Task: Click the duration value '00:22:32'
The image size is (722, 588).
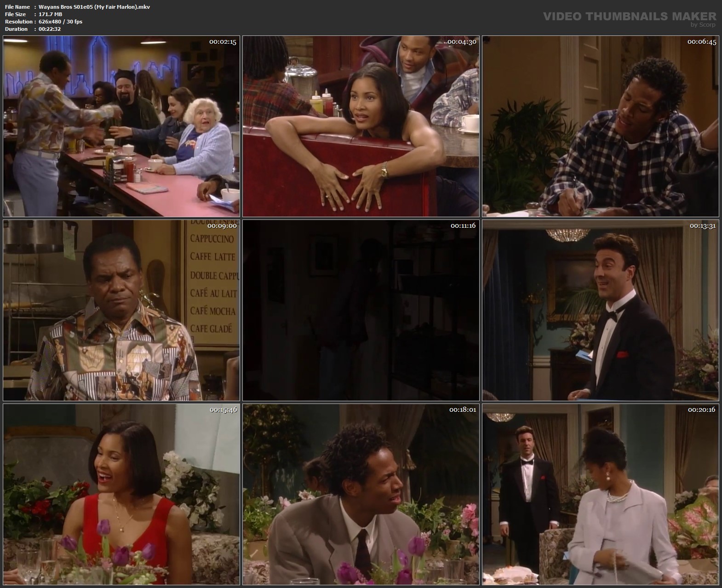Action: tap(50, 29)
